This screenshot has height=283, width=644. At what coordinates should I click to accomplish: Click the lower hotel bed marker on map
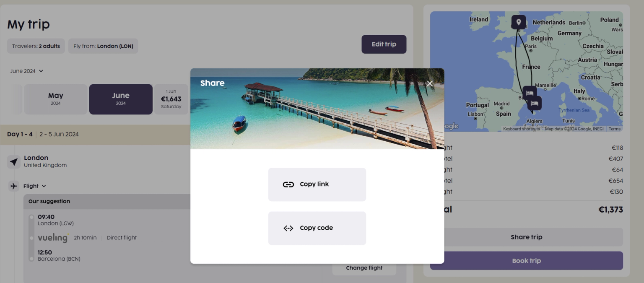click(534, 103)
